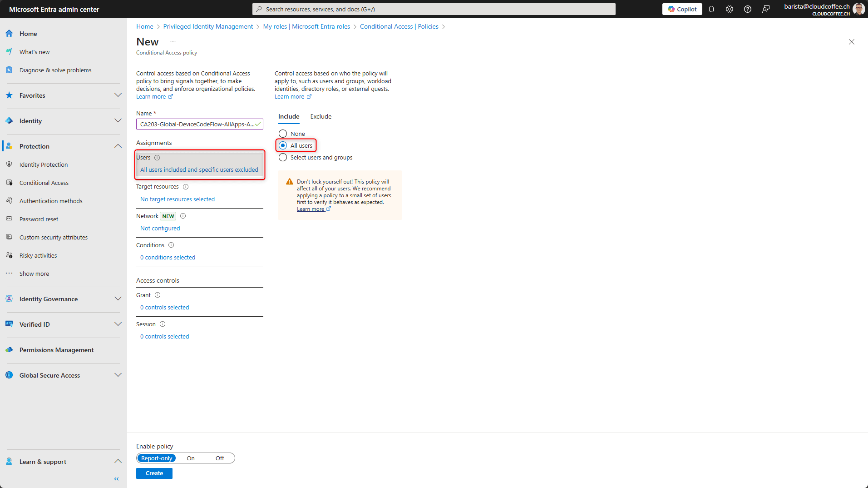Click the Create button
Image resolution: width=868 pixels, height=488 pixels.
[x=154, y=473]
